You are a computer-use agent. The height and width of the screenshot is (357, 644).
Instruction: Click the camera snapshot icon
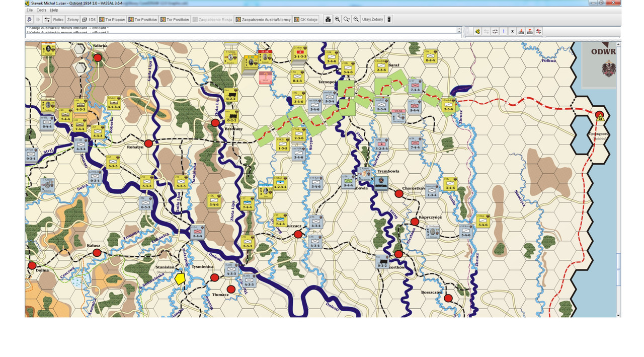[328, 20]
